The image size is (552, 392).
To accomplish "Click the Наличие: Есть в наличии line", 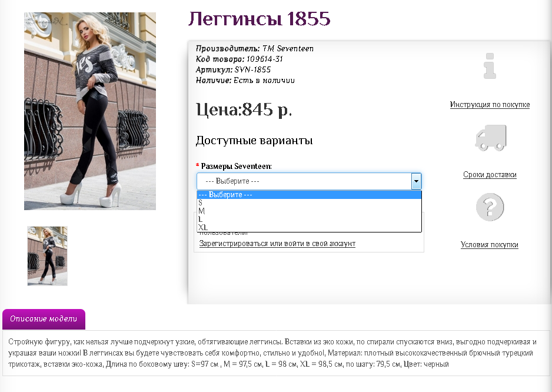I will pyautogui.click(x=245, y=80).
